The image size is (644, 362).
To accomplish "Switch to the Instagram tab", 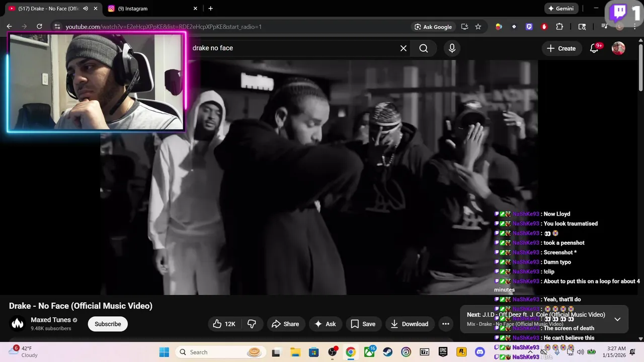I will click(x=151, y=9).
